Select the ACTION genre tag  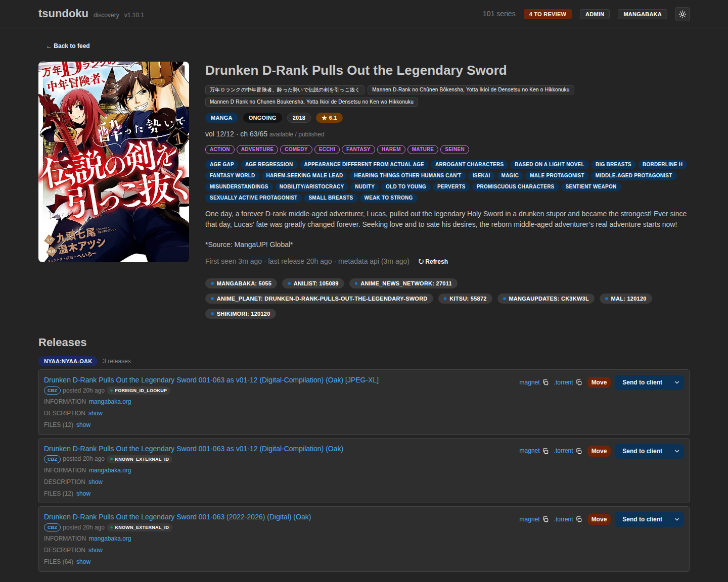220,150
